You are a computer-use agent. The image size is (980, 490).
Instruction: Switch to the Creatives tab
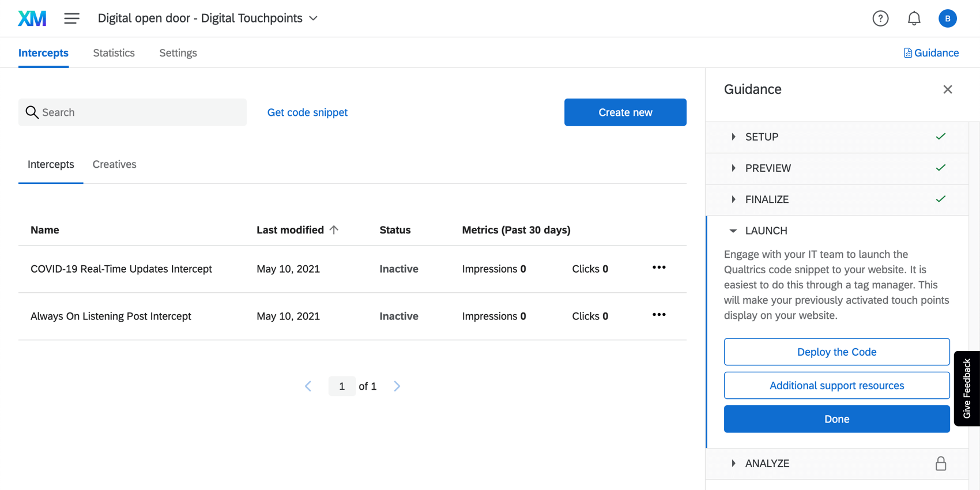[x=115, y=164]
